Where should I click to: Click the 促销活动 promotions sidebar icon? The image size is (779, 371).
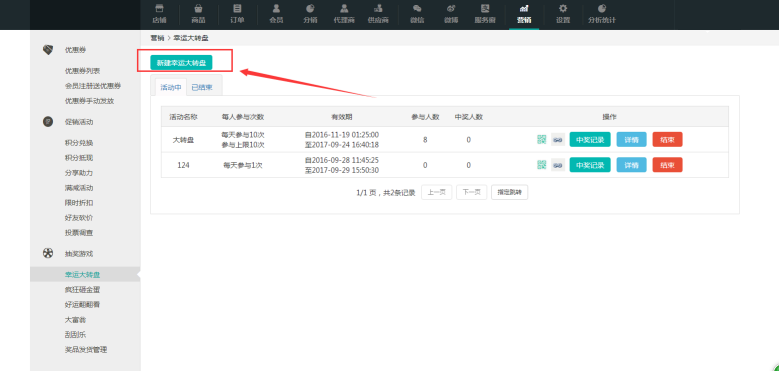(48, 122)
